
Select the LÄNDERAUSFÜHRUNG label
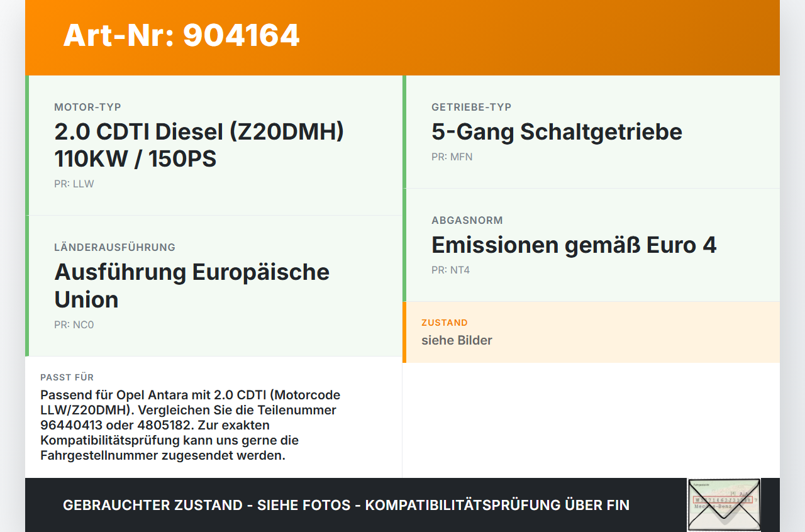tap(114, 247)
